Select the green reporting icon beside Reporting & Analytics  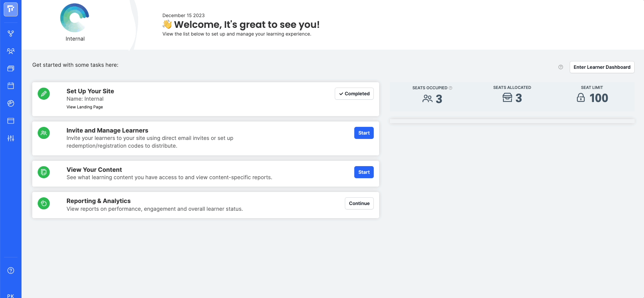[43, 203]
